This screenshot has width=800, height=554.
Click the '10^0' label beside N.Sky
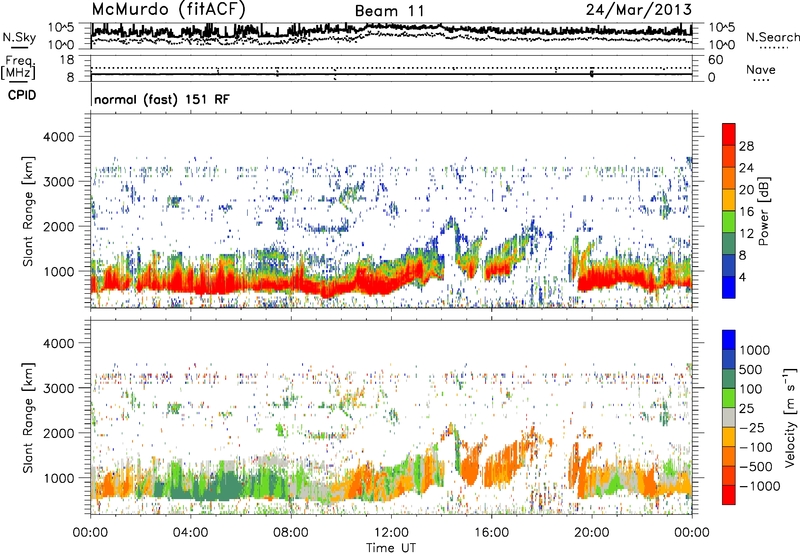tap(63, 45)
